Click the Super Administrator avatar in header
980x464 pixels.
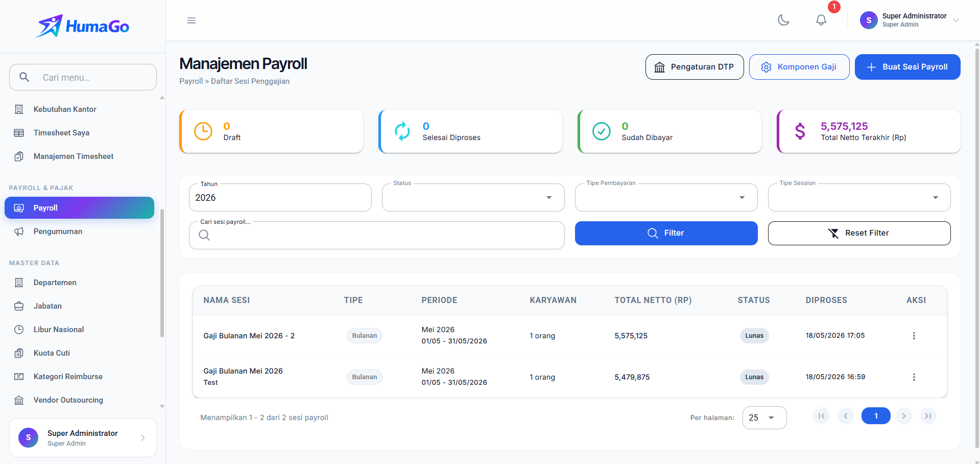click(869, 20)
